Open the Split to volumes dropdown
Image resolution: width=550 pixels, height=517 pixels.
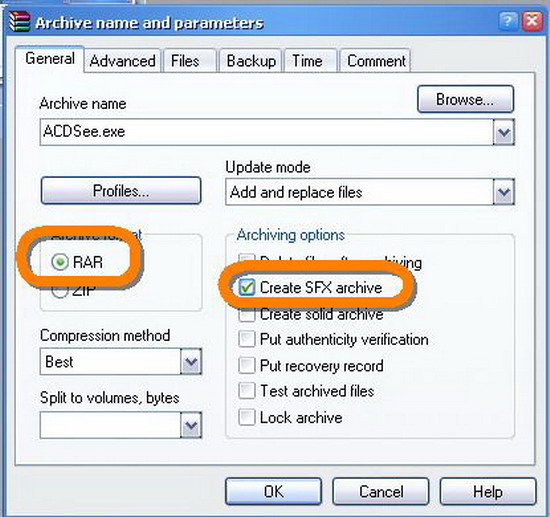pos(191,425)
